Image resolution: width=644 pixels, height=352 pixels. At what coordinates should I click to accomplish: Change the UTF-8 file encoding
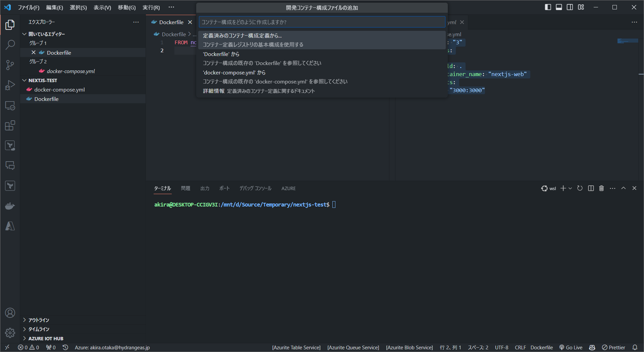(501, 347)
